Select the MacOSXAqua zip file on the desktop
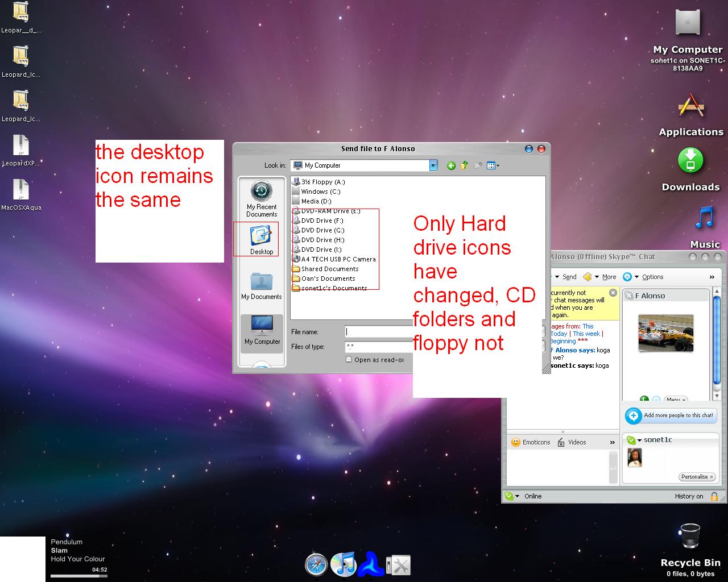 point(21,195)
